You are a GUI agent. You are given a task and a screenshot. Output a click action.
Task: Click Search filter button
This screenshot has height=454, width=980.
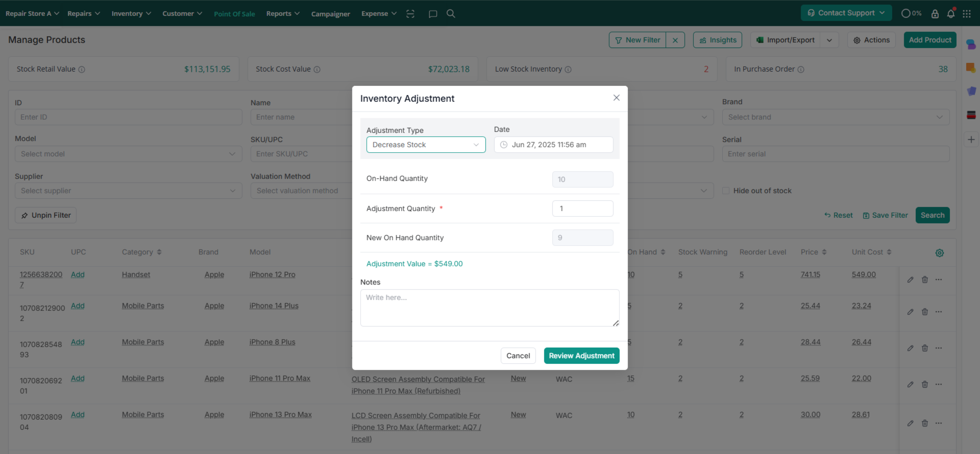[932, 216]
